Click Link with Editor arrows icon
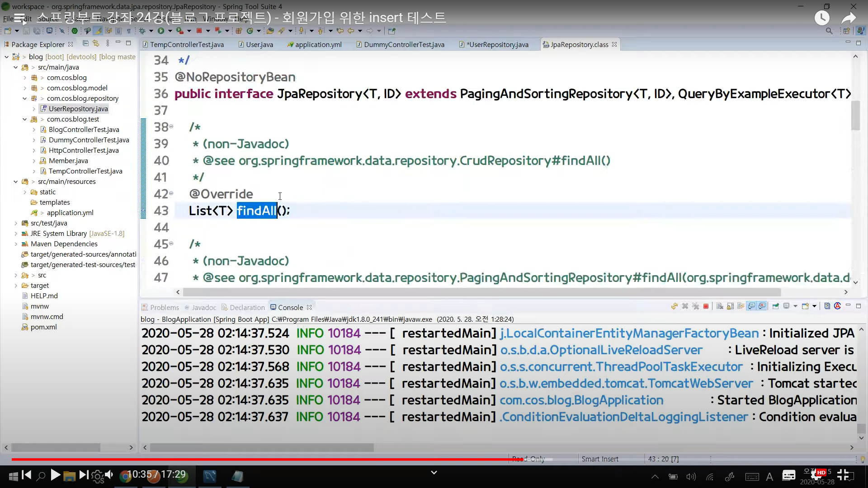 96,43
